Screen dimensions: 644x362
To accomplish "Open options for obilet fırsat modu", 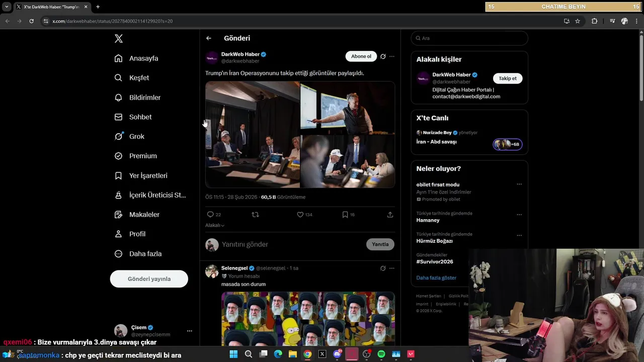I will pos(519,185).
